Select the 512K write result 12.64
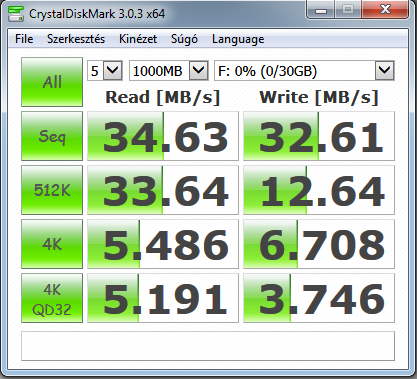 tap(319, 190)
